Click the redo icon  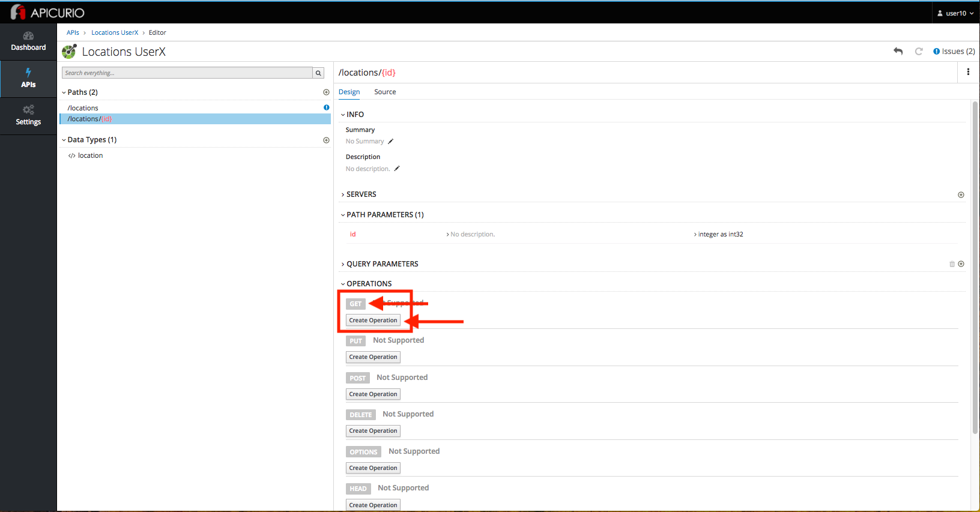point(918,52)
